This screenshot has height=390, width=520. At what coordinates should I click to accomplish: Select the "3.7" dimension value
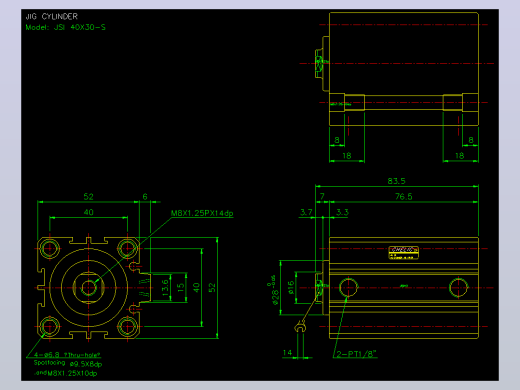(306, 212)
